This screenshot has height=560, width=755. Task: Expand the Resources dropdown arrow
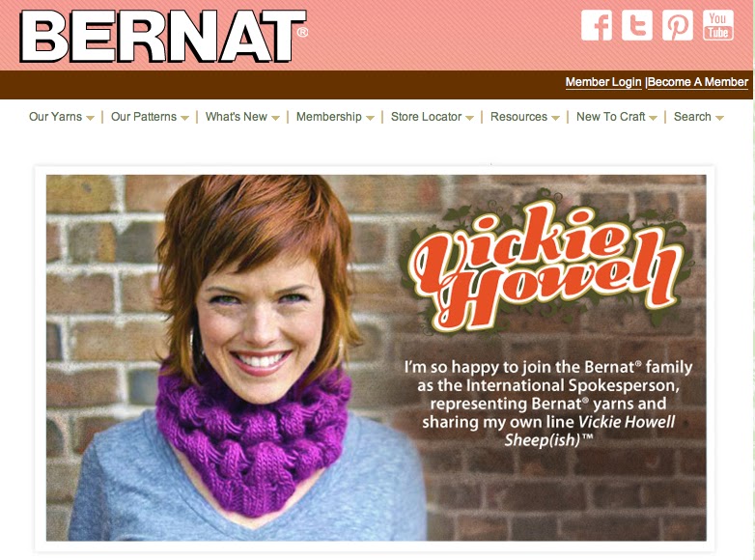[x=556, y=118]
